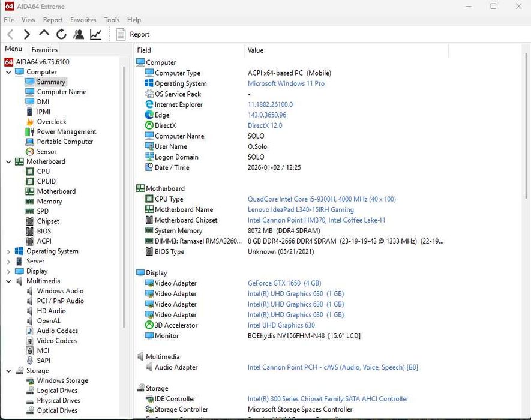Go up one level with Up arrow
Viewport: 531px width, 420px height.
[44, 34]
